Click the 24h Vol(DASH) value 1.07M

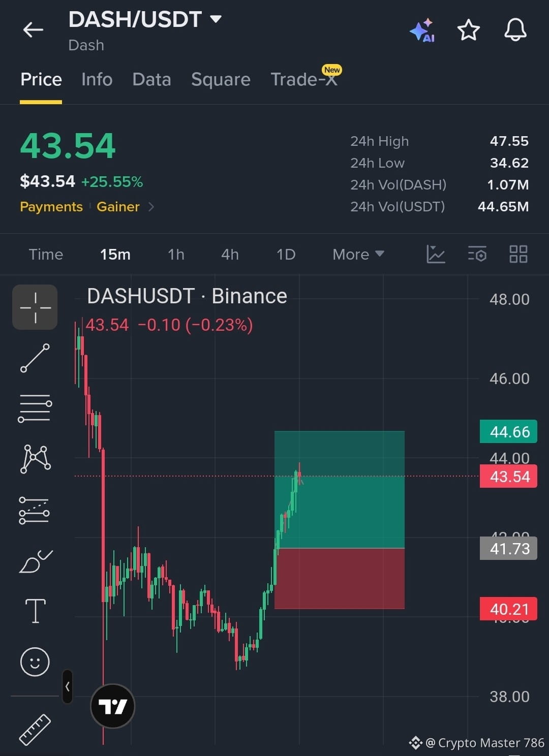(x=508, y=185)
